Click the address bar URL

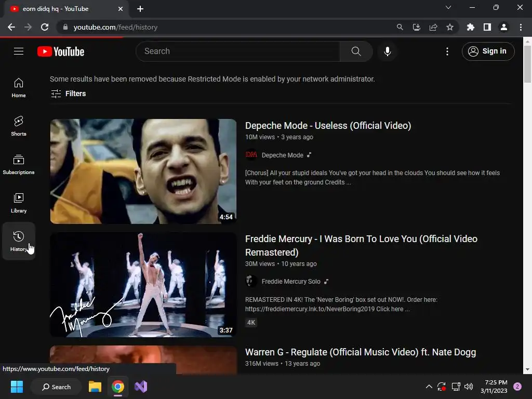pos(115,27)
